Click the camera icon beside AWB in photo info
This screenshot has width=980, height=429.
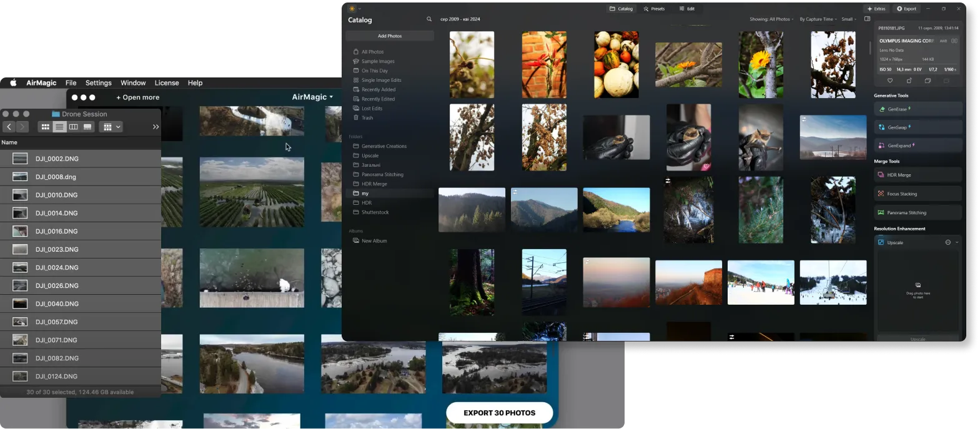tap(954, 41)
